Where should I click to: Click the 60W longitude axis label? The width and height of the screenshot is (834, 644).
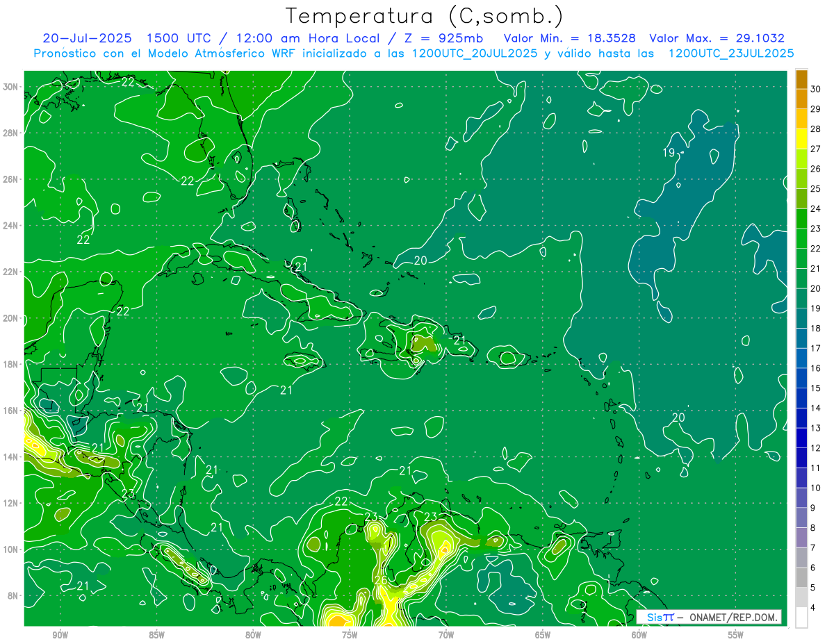coord(639,635)
